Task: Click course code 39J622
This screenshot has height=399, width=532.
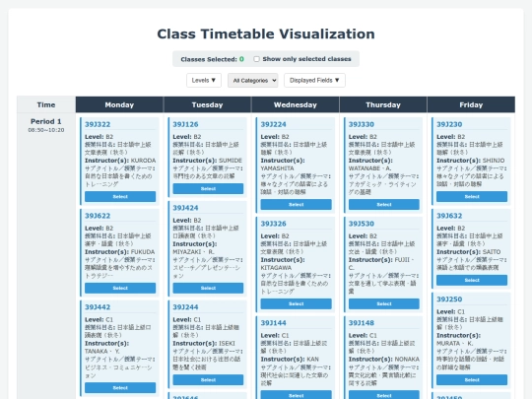Action: click(98, 216)
